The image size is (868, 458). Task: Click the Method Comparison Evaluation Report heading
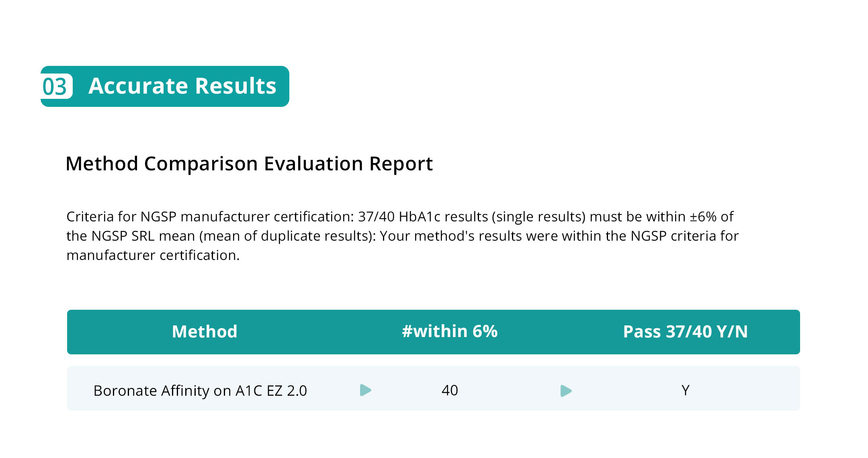point(249,164)
